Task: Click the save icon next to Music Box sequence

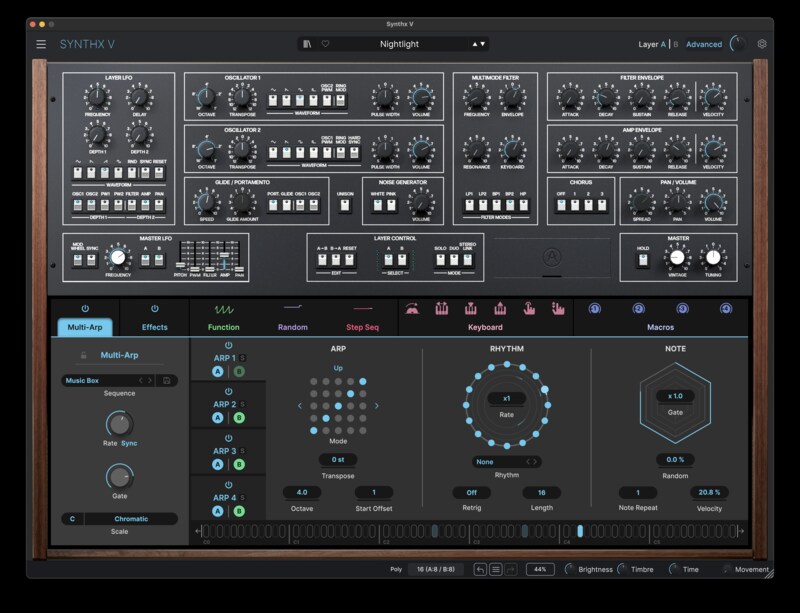Action: click(x=166, y=380)
